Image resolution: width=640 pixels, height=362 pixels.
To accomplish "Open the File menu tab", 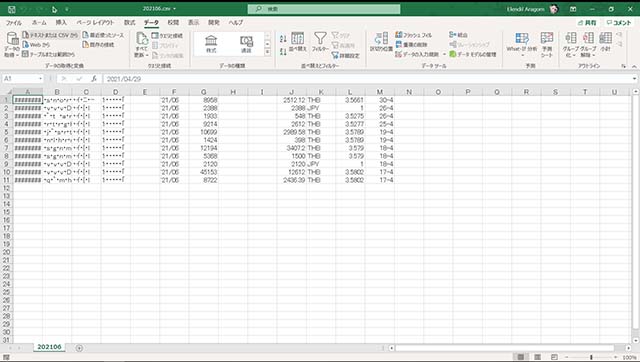I will coord(13,22).
